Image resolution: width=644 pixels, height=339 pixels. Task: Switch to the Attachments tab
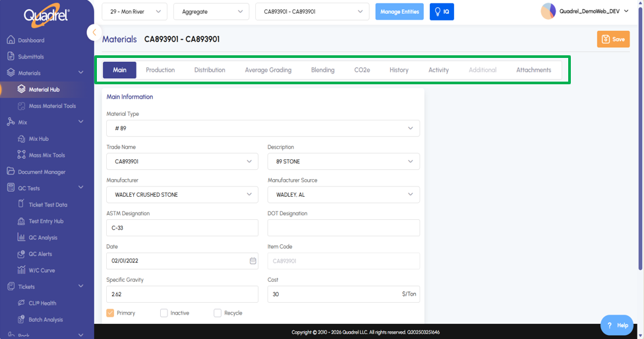click(x=533, y=70)
